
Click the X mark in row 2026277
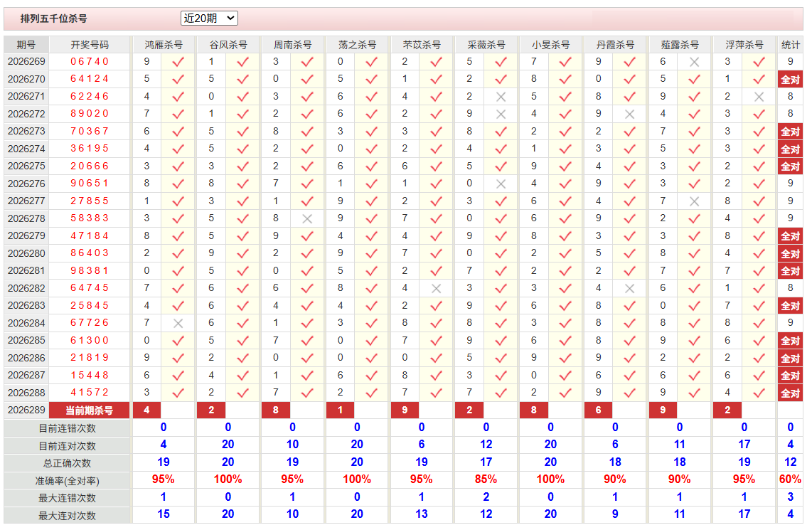(695, 201)
